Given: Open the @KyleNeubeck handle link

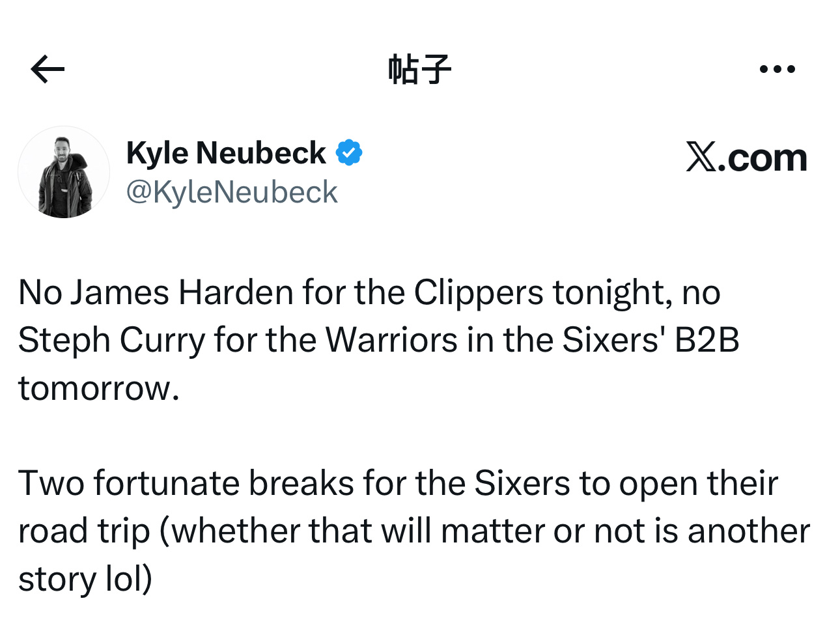Looking at the screenshot, I should (232, 191).
